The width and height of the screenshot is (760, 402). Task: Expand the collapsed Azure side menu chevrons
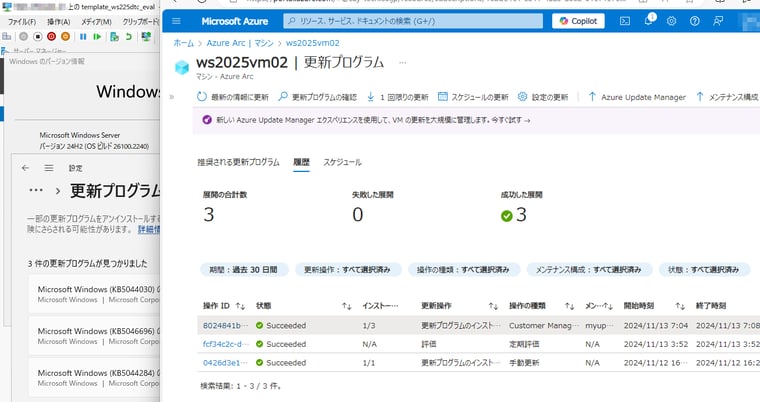[x=171, y=97]
